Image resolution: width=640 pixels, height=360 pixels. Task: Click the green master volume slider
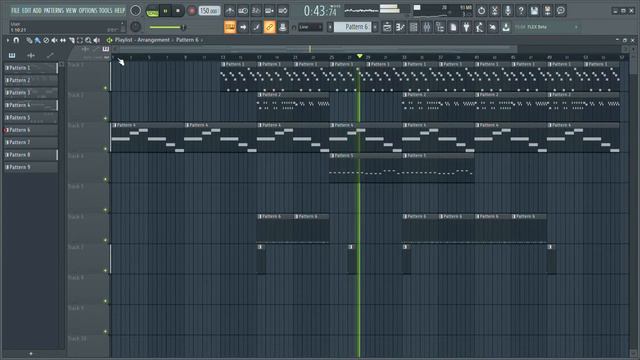tap(167, 27)
